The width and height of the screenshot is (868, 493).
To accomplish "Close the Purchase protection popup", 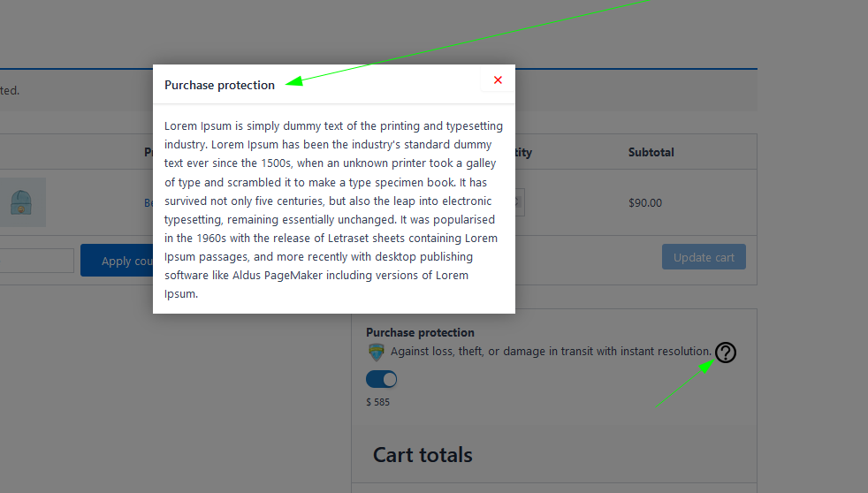I will point(498,80).
